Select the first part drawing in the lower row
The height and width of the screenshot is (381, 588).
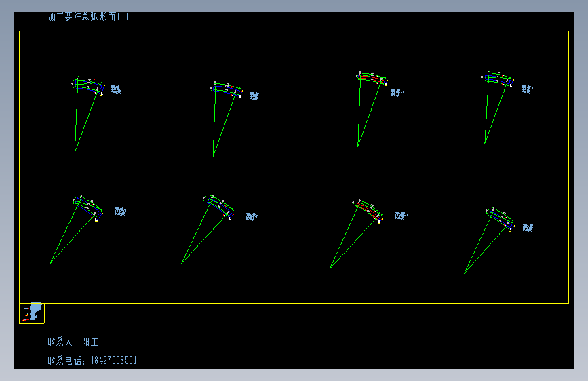tap(76, 230)
